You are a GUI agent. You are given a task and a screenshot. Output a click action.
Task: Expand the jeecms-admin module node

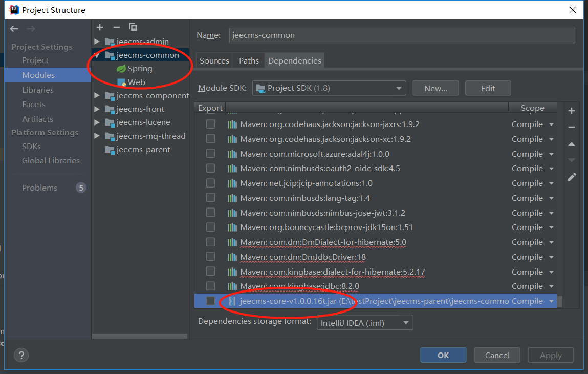click(97, 41)
